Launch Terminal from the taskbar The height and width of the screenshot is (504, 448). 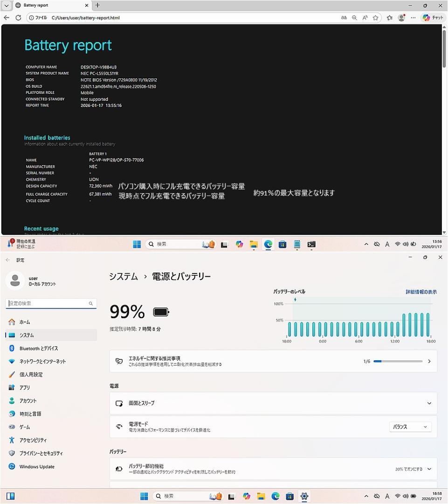311,244
